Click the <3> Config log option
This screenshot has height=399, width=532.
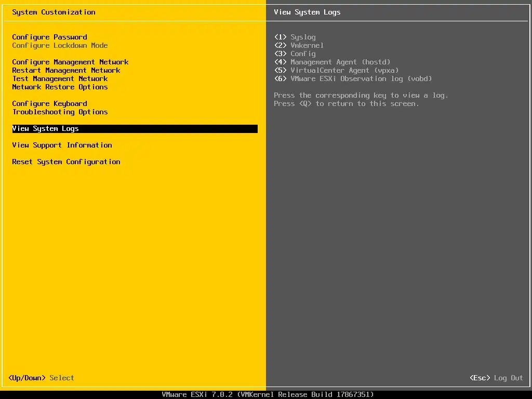coord(295,54)
